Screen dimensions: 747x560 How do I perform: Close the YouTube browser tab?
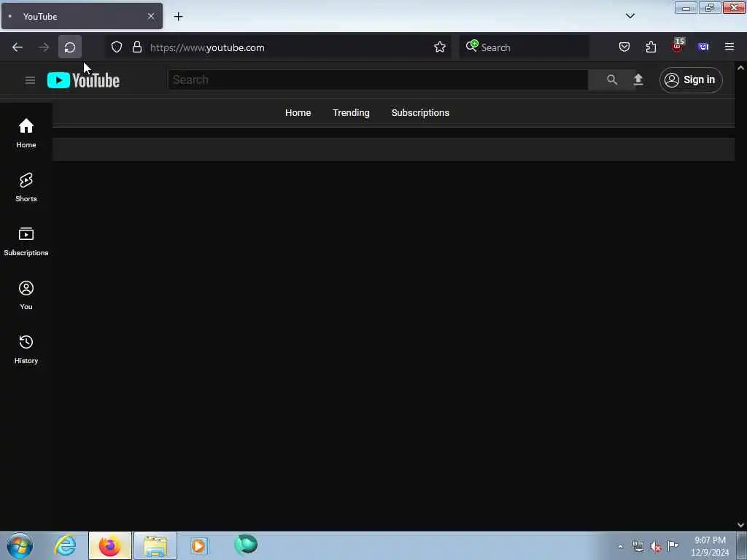click(x=151, y=16)
